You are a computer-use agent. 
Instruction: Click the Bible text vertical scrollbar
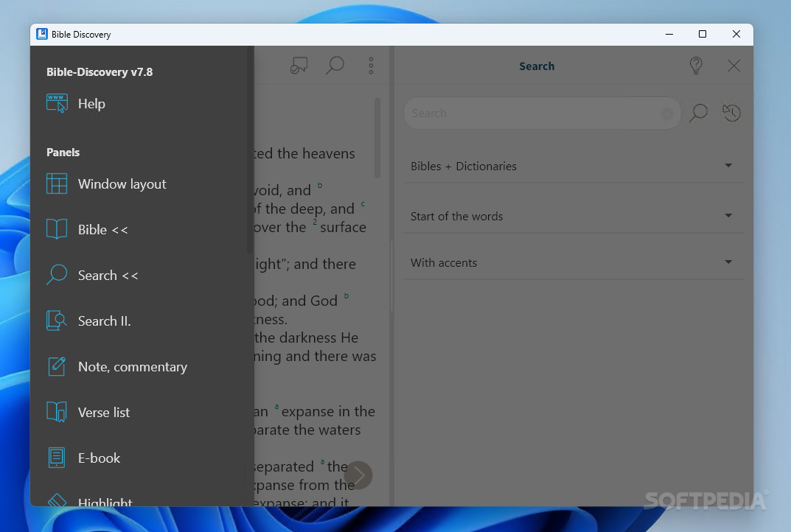[377, 138]
